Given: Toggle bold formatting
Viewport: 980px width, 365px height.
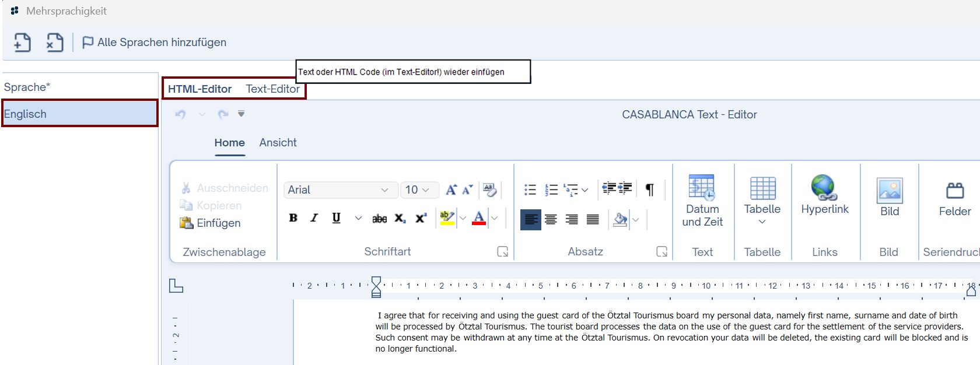Looking at the screenshot, I should coord(293,218).
